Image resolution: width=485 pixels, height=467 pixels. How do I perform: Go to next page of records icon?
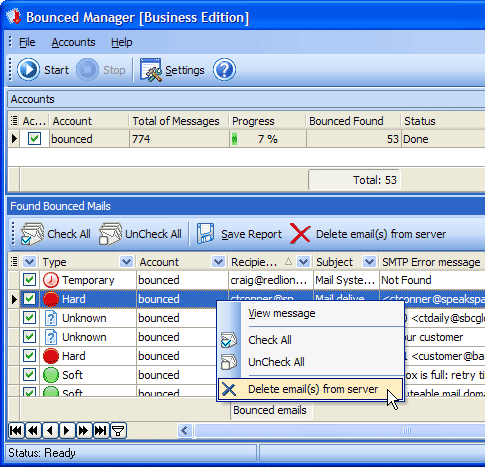84,431
